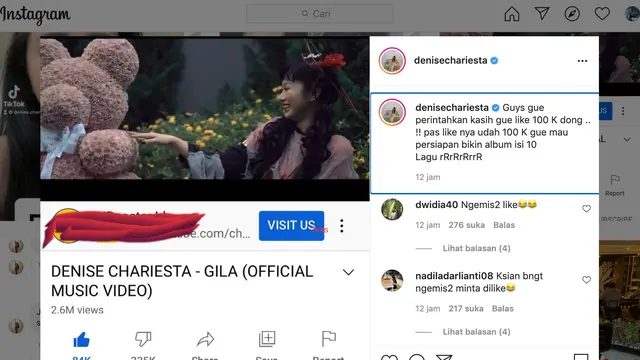Screen dimensions: 640x360
Task: Expand chevron in background right panel
Action: coord(627,140)
